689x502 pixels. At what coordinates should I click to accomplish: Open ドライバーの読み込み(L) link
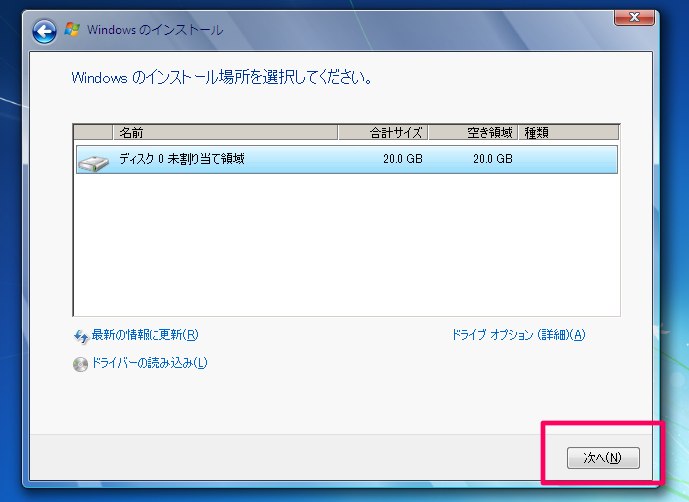point(149,363)
